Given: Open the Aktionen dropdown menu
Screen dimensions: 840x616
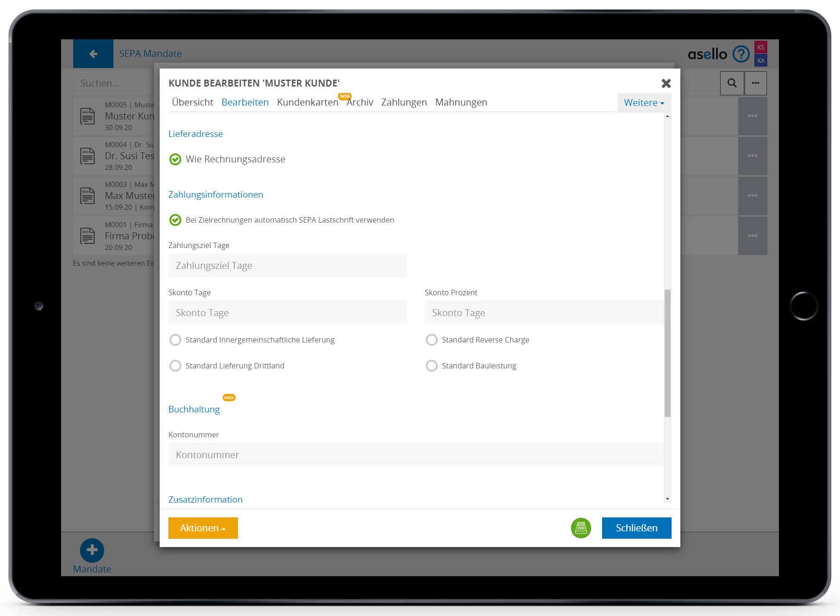Looking at the screenshot, I should (203, 528).
